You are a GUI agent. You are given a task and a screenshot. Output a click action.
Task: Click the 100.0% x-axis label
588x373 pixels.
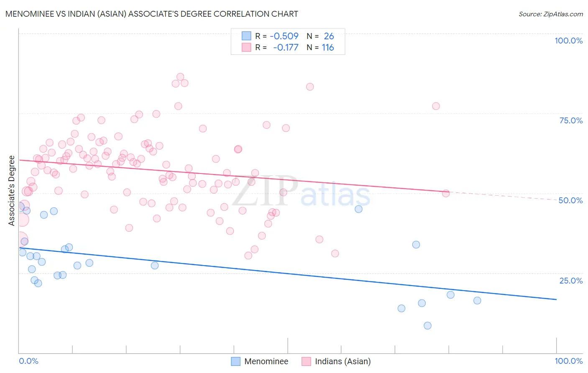click(569, 361)
